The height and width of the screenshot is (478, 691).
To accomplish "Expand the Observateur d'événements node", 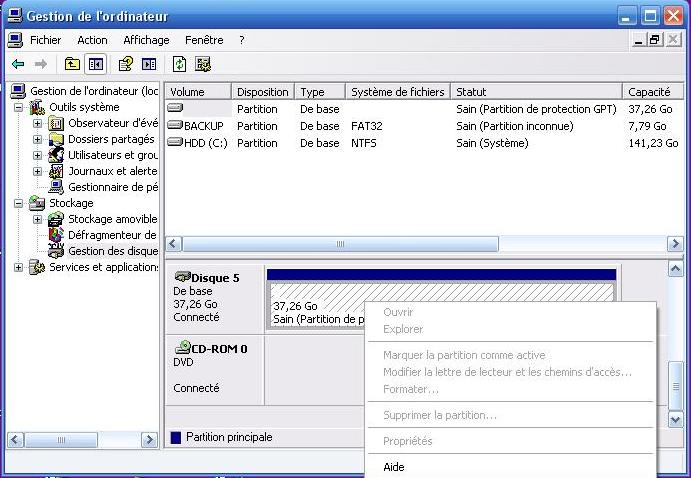I will (x=37, y=123).
